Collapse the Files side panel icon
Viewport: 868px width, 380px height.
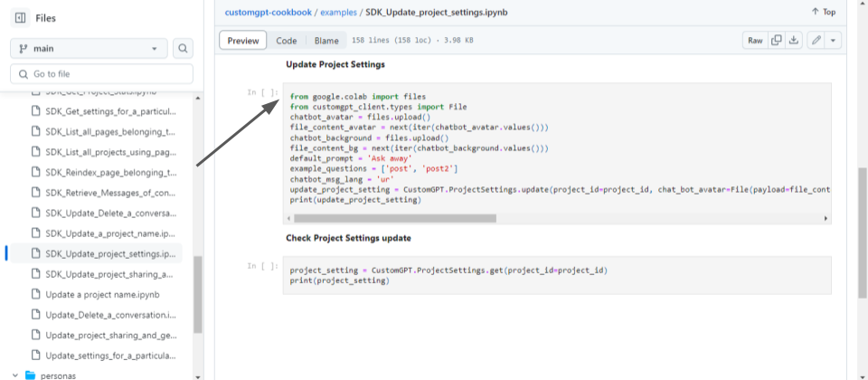click(21, 18)
